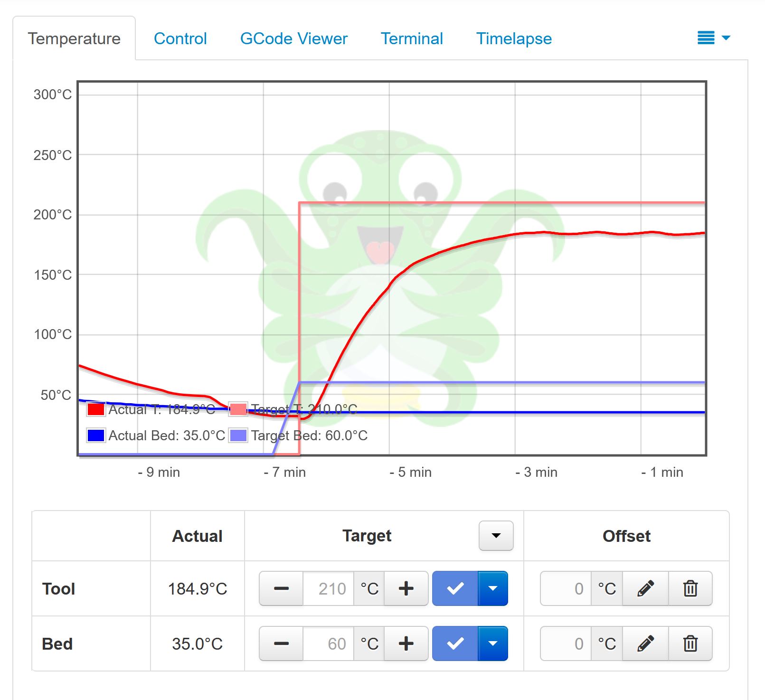
Task: Open the Tool temperature preset dropdown
Action: [x=493, y=588]
